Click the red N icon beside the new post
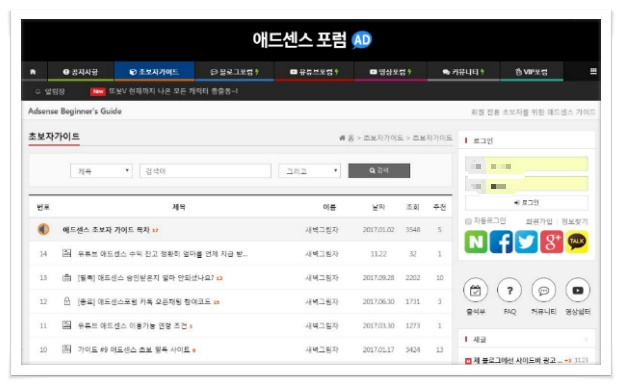The image size is (622, 385). pyautogui.click(x=468, y=361)
